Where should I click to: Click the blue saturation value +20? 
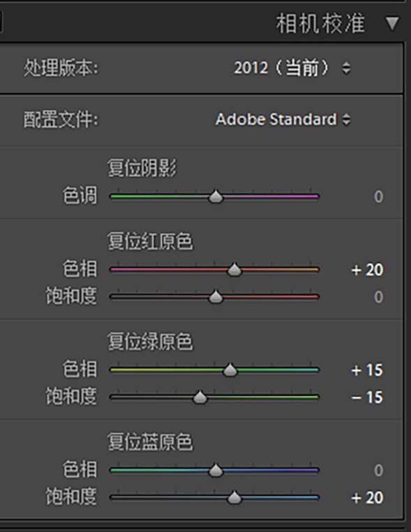click(367, 498)
